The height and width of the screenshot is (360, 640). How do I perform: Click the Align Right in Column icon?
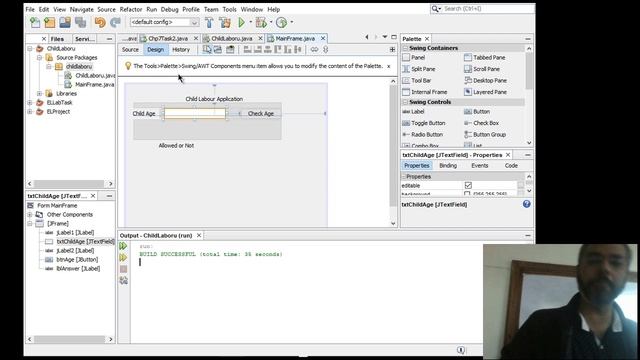pyautogui.click(x=258, y=49)
